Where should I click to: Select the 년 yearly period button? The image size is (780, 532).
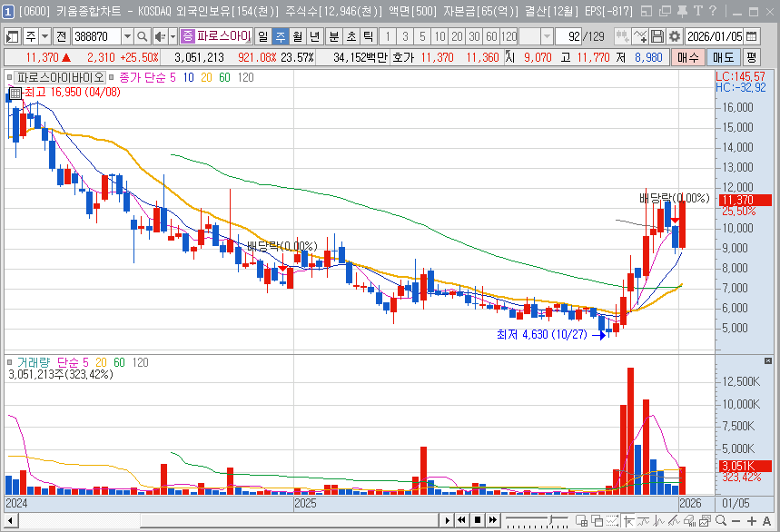tap(314, 36)
